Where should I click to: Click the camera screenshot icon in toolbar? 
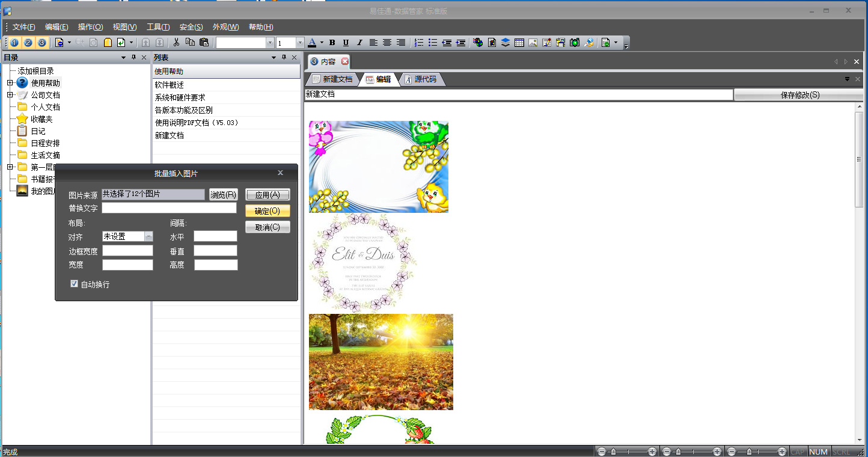tap(575, 43)
